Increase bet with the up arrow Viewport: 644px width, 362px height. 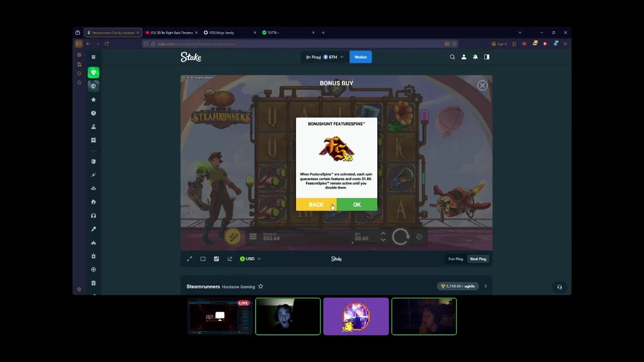click(x=383, y=233)
